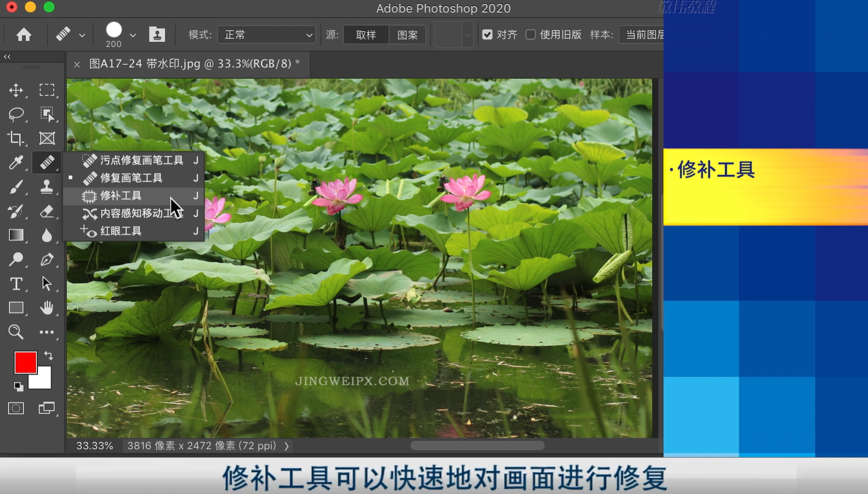Click the brush size preview circle
This screenshot has width=868, height=494.
tap(114, 30)
